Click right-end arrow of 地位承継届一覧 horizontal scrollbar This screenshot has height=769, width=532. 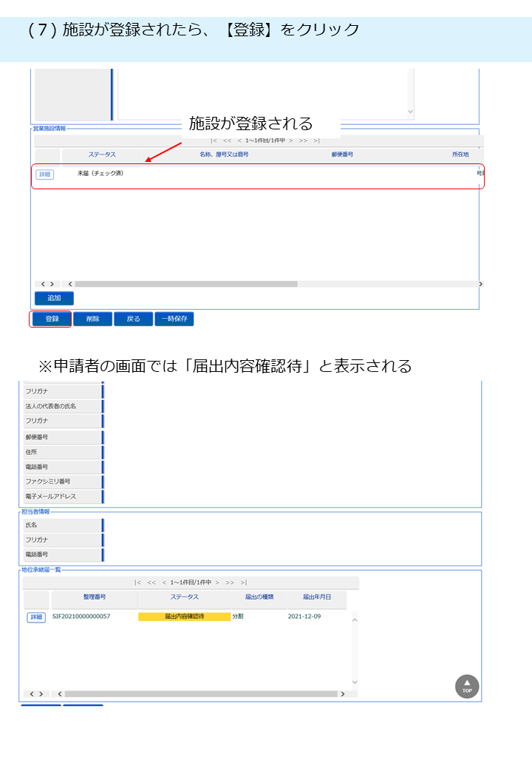pyautogui.click(x=342, y=694)
